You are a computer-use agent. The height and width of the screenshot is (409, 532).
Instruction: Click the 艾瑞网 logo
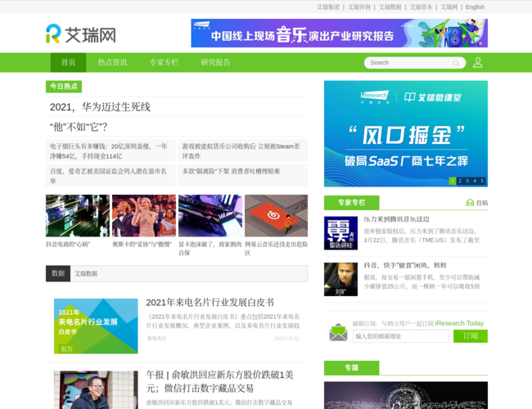pos(81,34)
